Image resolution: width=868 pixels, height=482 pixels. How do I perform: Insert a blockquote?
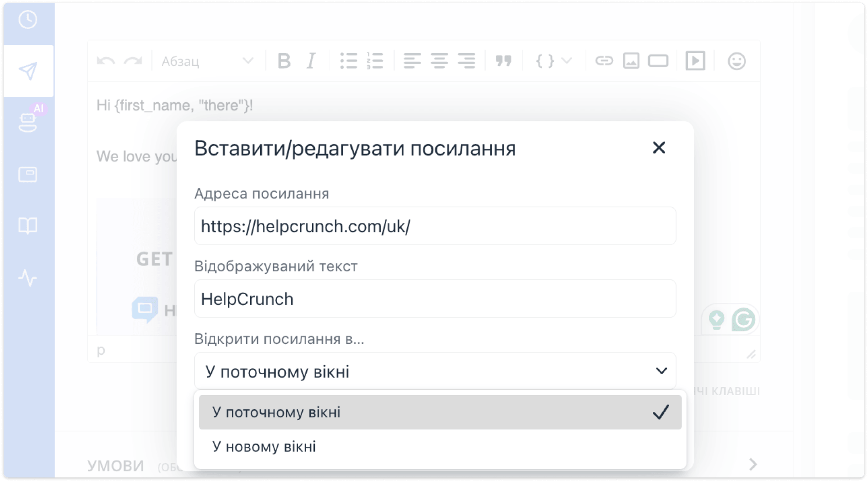503,61
